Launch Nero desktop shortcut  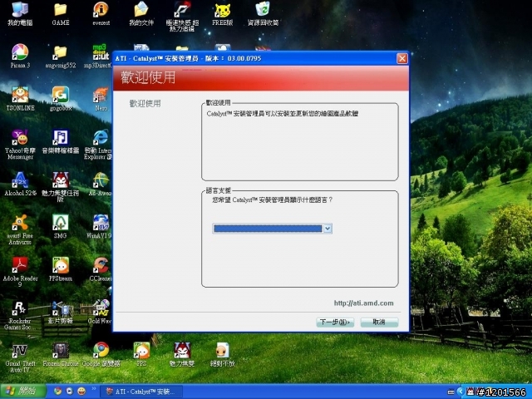click(101, 98)
